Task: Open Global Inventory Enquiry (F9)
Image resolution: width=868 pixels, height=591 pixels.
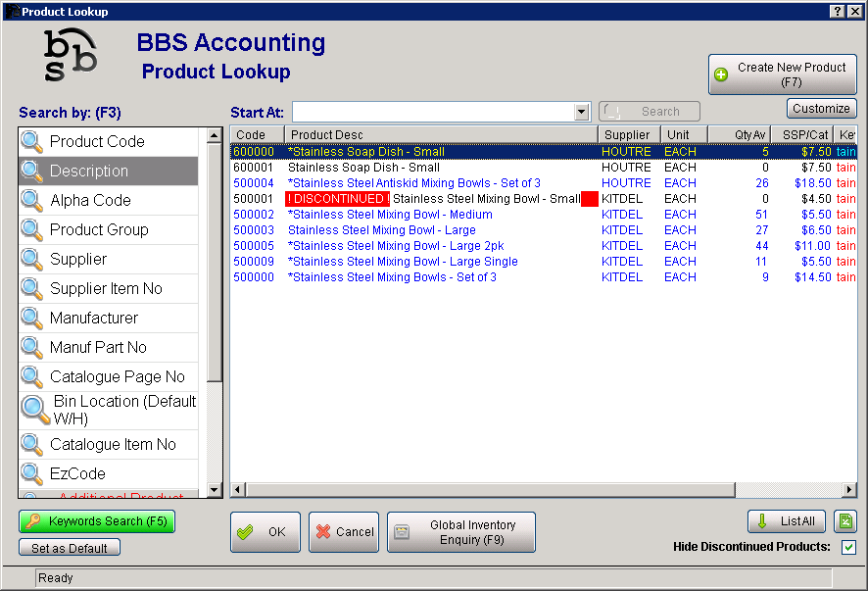Action: coord(461,532)
